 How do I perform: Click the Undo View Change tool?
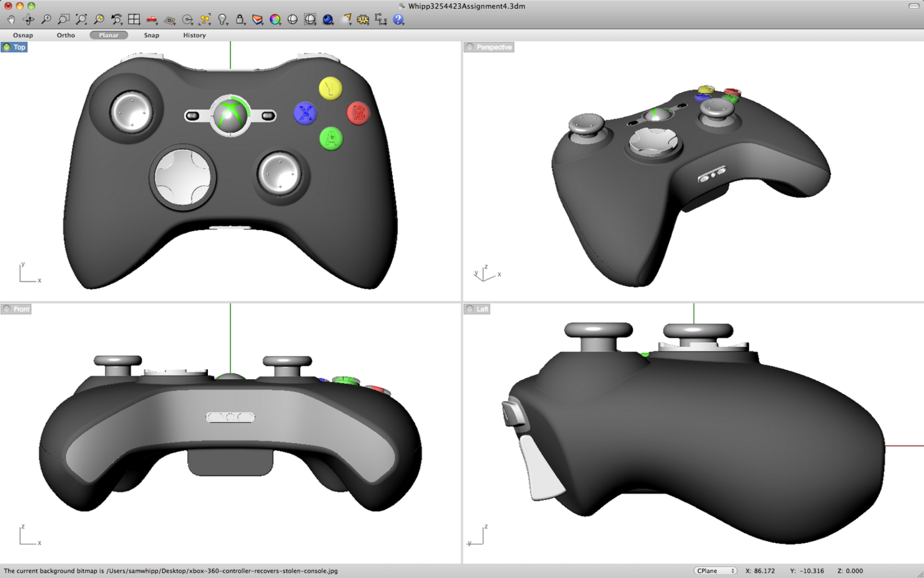[115, 20]
